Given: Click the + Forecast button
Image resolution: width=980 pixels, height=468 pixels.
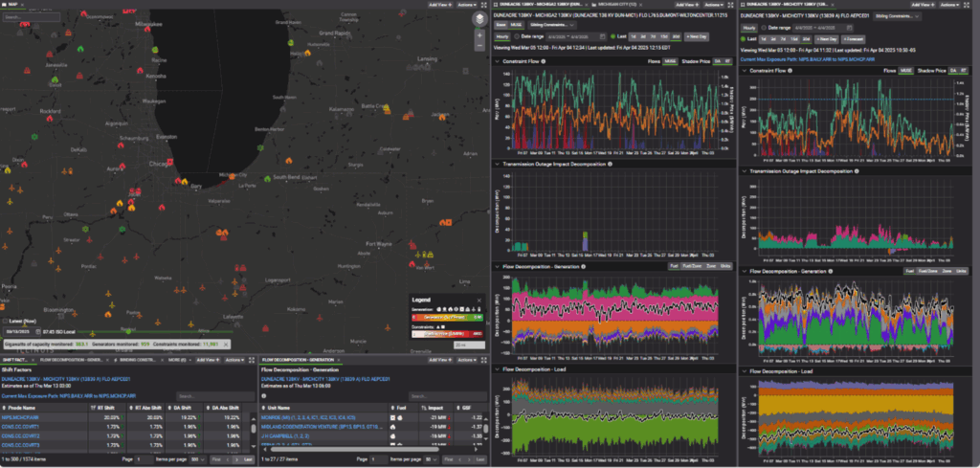Looking at the screenshot, I should [x=855, y=40].
